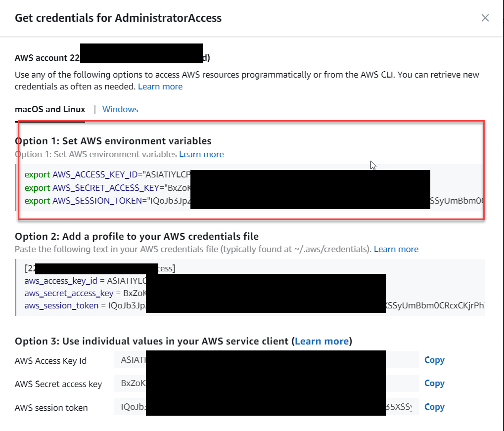Click Learn more under Option 1 environment variables
Screen dimensions: 504x431
pyautogui.click(x=201, y=154)
